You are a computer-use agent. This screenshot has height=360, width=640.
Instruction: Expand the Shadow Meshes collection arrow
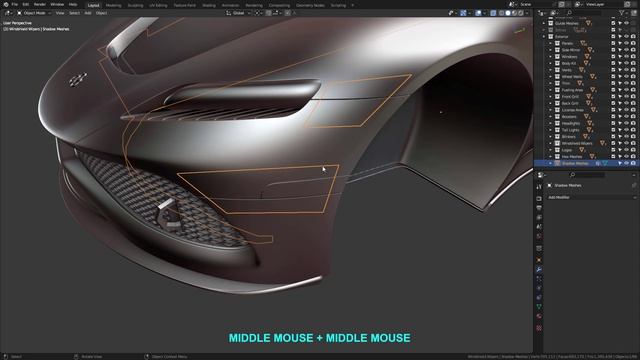[550, 163]
